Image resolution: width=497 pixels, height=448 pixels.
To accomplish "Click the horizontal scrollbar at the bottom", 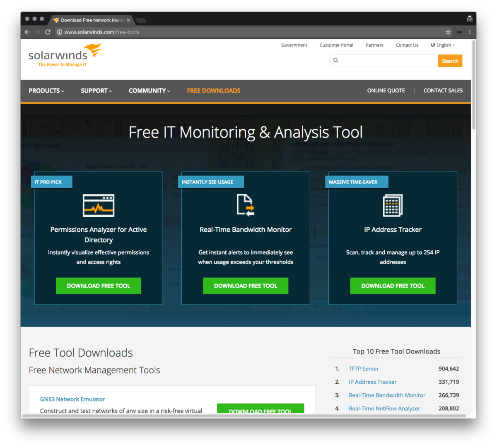I will (x=244, y=416).
